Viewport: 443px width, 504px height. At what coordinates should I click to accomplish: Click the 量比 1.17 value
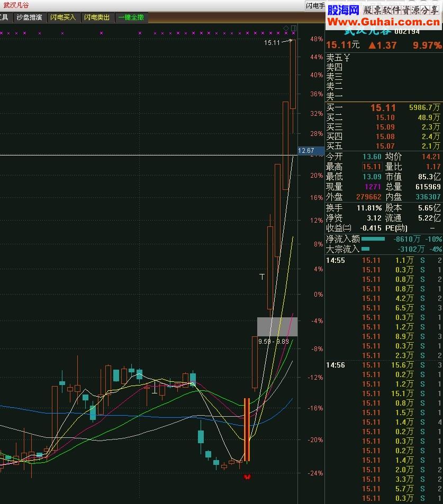coord(433,167)
